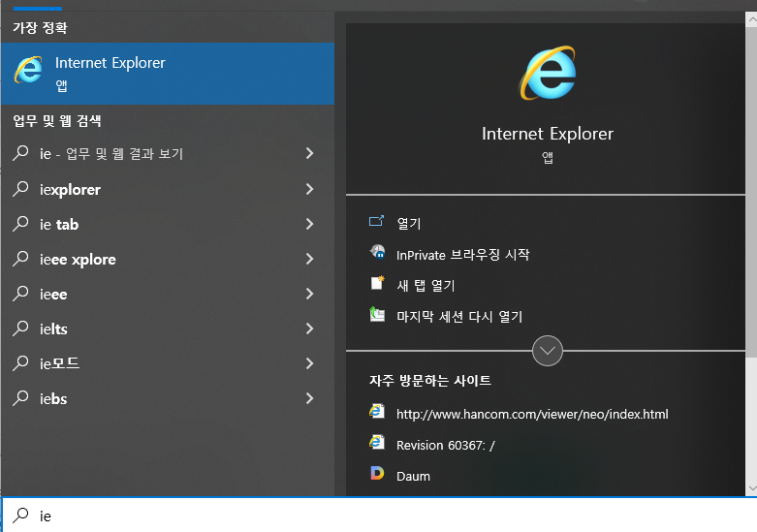Click the preview pane scroll down arrow
The width and height of the screenshot is (757, 532).
(751, 488)
